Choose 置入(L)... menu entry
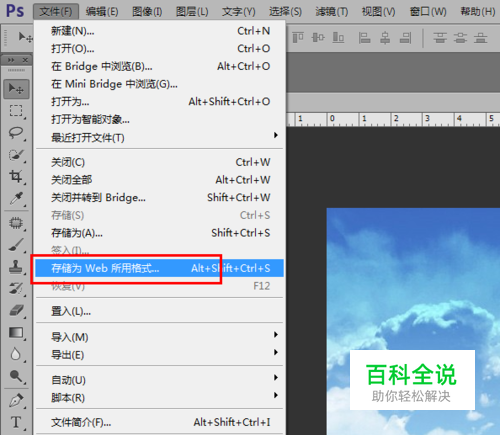Image resolution: width=500 pixels, height=435 pixels. (160, 311)
